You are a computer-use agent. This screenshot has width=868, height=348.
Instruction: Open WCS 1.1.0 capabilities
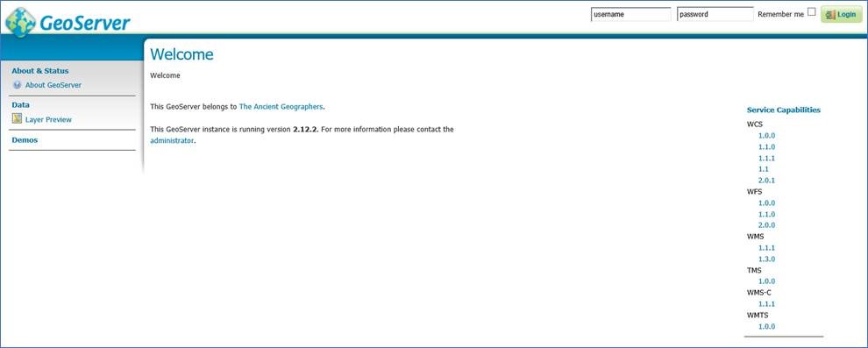pyautogui.click(x=766, y=146)
